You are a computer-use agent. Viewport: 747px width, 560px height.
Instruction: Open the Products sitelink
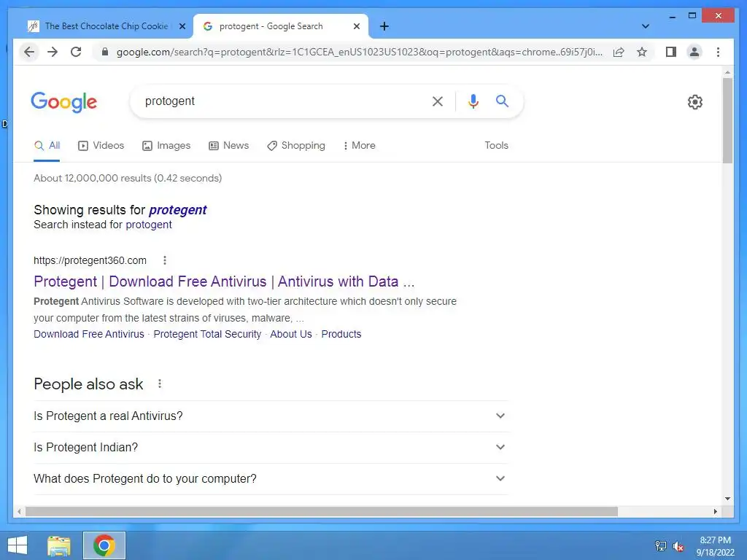coord(341,334)
